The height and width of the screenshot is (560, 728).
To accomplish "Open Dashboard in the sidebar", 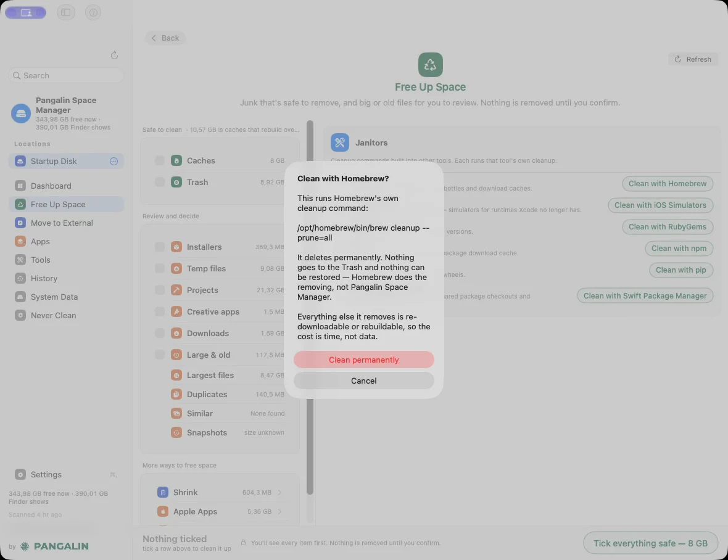I will [x=66, y=186].
